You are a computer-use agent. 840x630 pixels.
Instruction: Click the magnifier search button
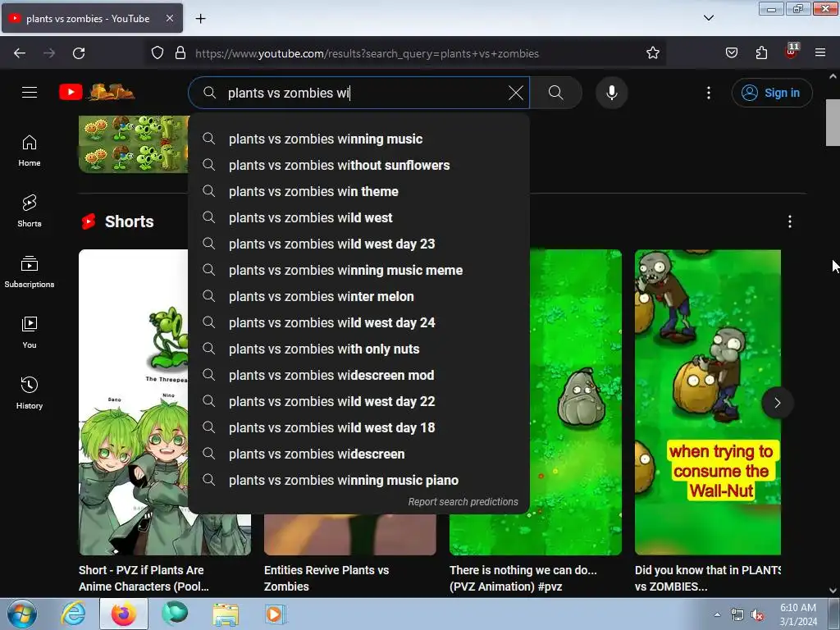tap(555, 93)
